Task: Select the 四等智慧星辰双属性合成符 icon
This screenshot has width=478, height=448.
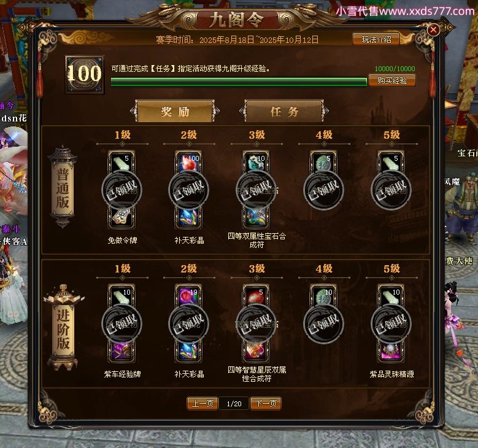Action: click(256, 351)
